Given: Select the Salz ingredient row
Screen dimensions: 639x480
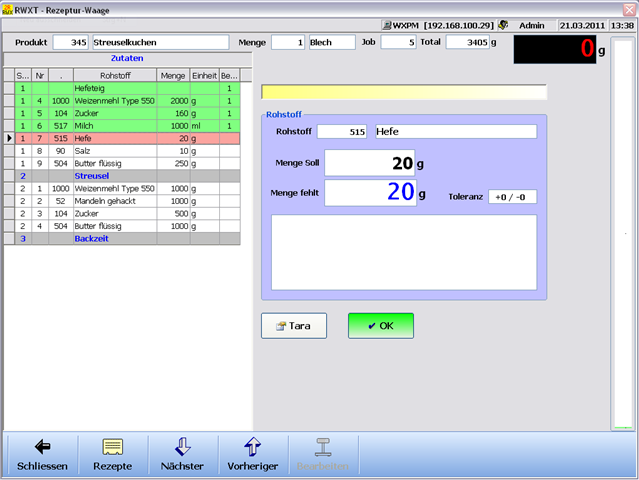Looking at the screenshot, I should pyautogui.click(x=115, y=150).
